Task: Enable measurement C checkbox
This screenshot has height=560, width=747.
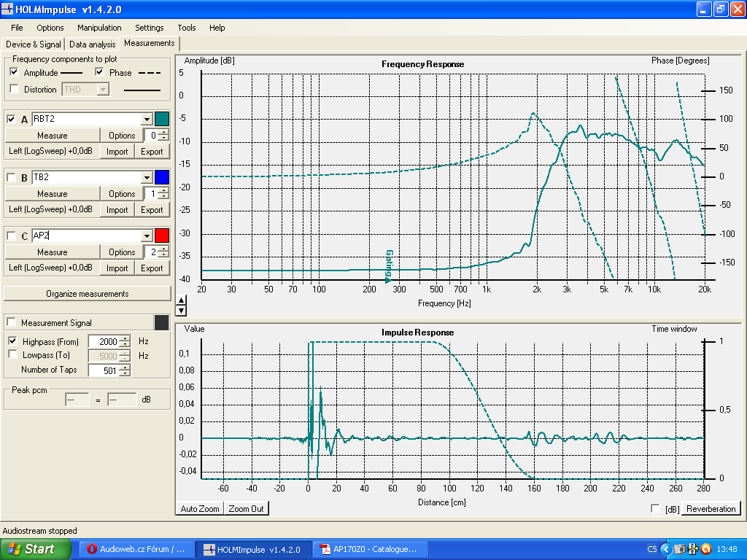Action: tap(12, 236)
